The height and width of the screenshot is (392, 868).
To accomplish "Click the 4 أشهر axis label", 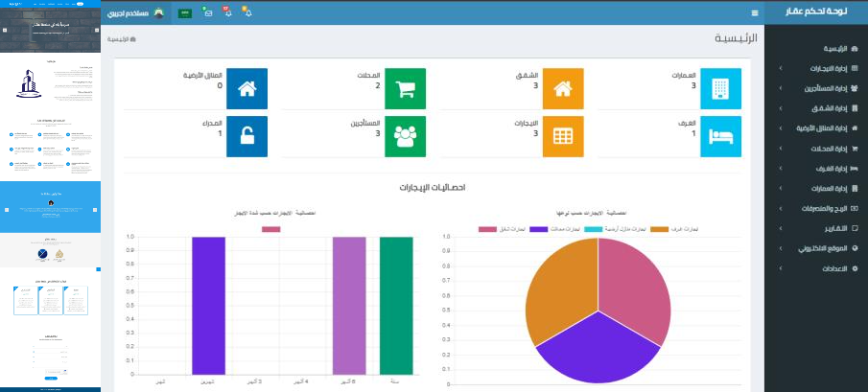I will pyautogui.click(x=302, y=380).
